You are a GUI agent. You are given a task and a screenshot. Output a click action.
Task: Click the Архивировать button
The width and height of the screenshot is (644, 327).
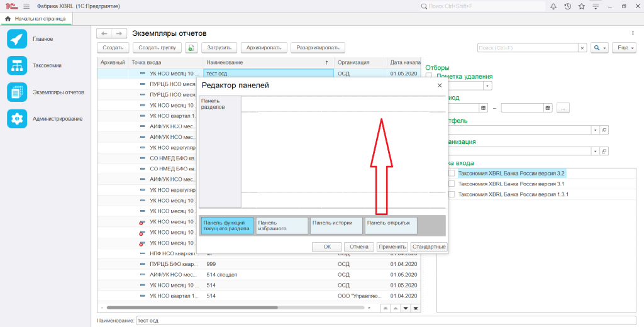point(264,48)
